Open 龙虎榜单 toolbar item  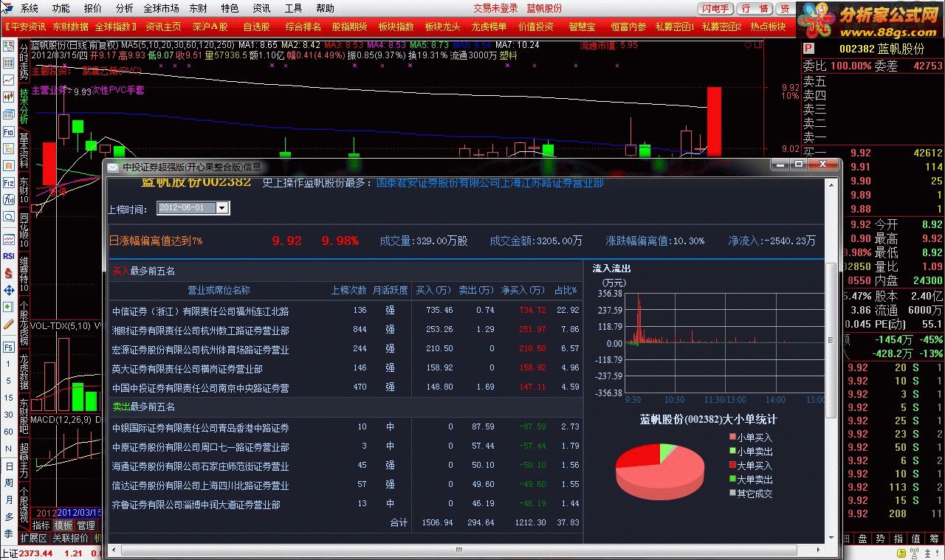click(x=489, y=27)
